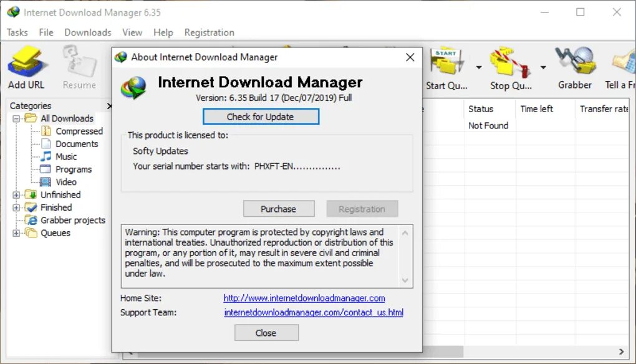Click warning text scroll up arrow
This screenshot has width=636, height=364.
pos(405,233)
